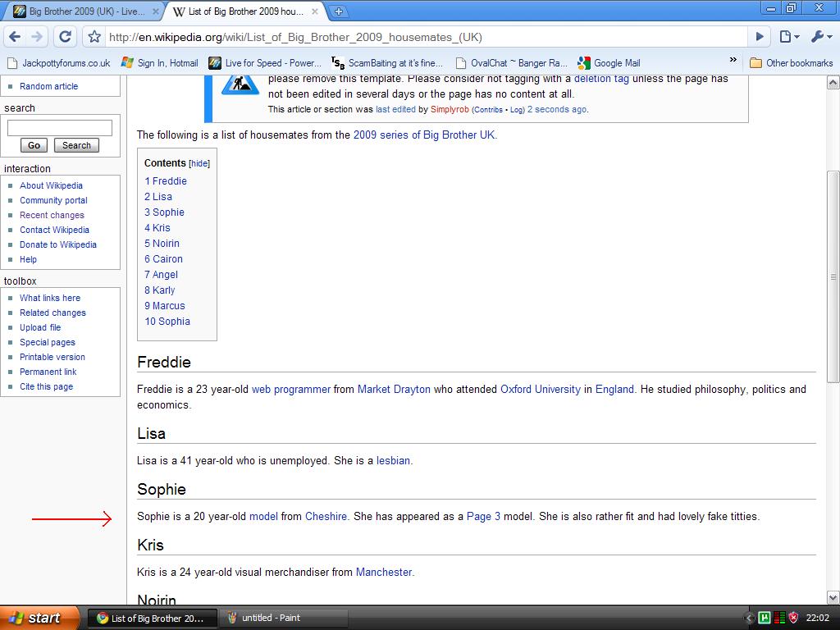This screenshot has height=630, width=840.
Task: Open the Market Drayton link
Action: point(394,390)
